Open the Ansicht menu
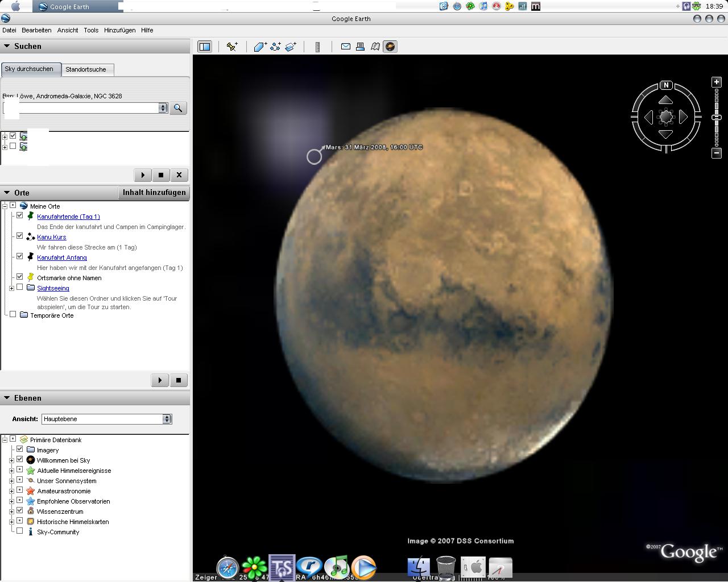728x582 pixels. point(68,30)
